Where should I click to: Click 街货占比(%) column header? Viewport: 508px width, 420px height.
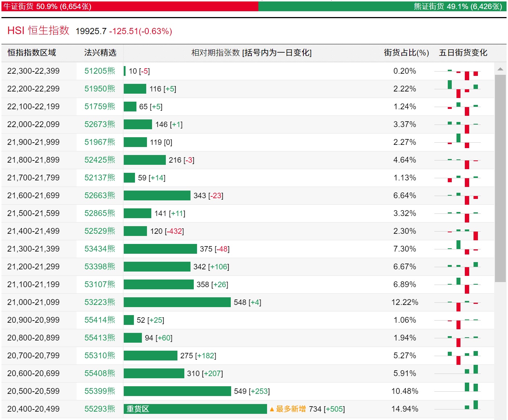[x=406, y=53]
